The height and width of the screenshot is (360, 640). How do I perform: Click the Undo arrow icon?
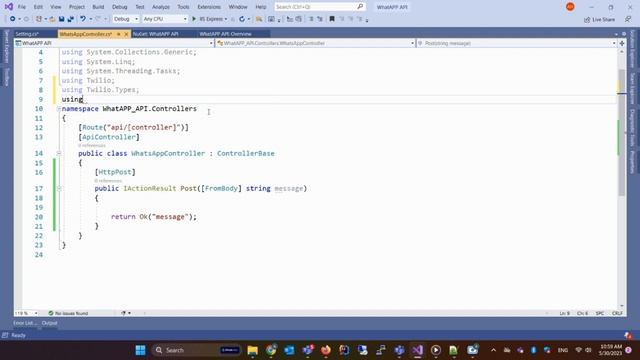pyautogui.click(x=83, y=19)
